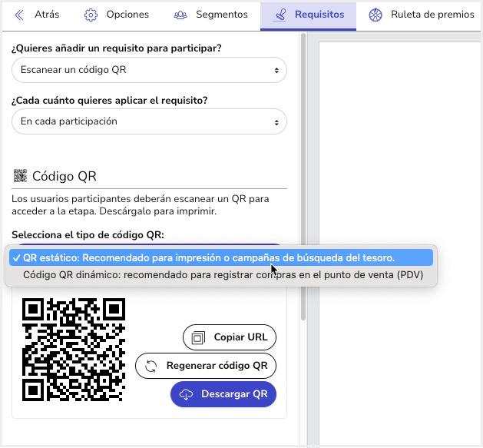Viewport: 483px width, 448px height.
Task: Click the label ¿Cada cuánto quieres aplicar el requisito?
Action: pyautogui.click(x=110, y=101)
